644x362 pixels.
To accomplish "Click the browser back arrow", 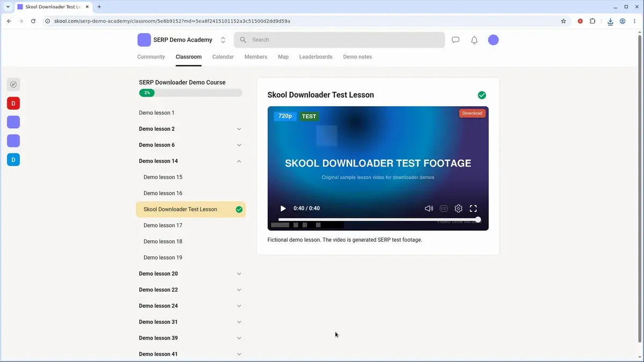I will point(9,21).
